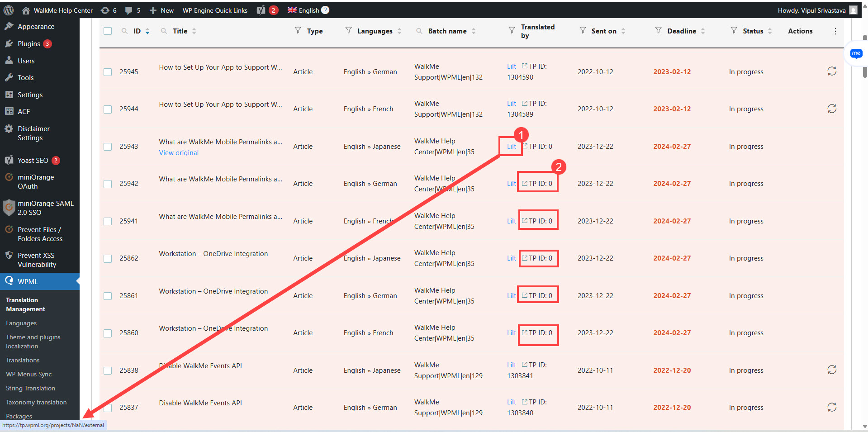Go to WalkMe Help Center site link
This screenshot has width=868, height=432.
(x=57, y=10)
